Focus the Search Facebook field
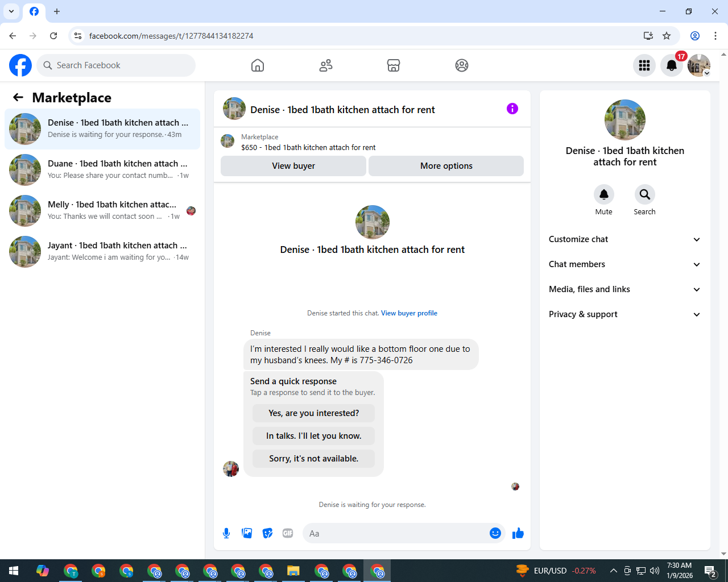 pyautogui.click(x=116, y=65)
